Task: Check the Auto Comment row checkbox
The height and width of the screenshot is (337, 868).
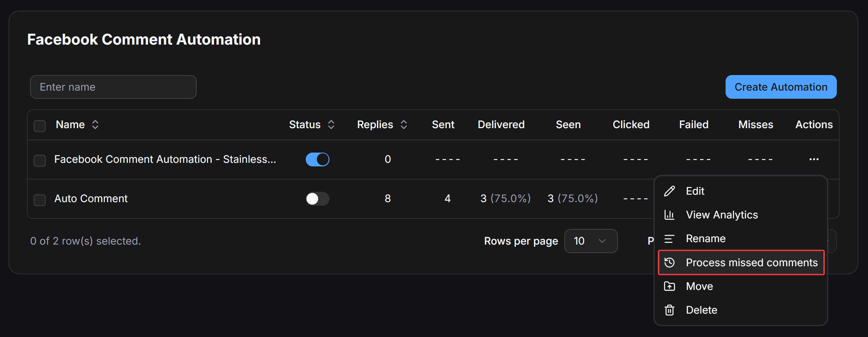Action: pos(40,200)
